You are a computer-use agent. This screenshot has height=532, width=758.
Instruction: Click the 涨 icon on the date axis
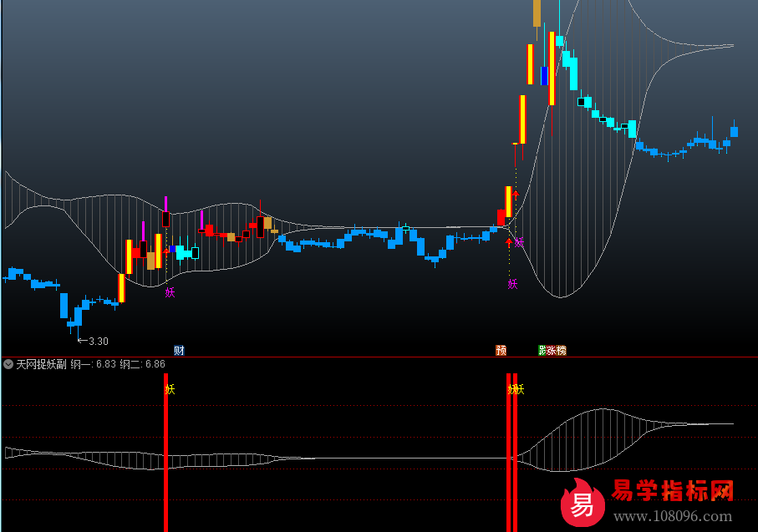click(552, 350)
